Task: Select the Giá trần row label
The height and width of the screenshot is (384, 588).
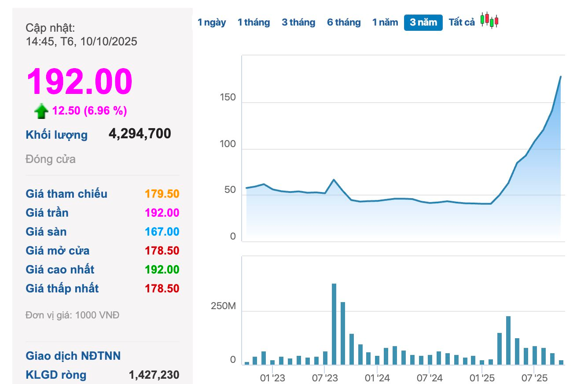Action: [x=47, y=213]
